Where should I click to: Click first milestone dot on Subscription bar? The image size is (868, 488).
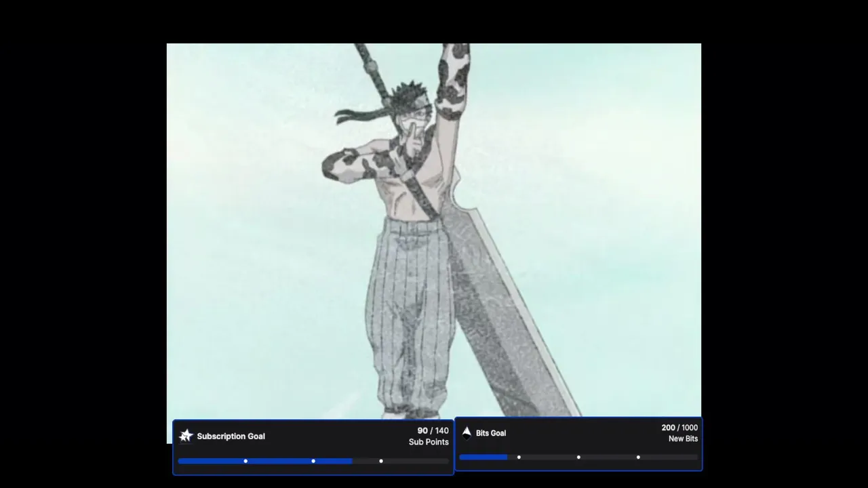245,461
